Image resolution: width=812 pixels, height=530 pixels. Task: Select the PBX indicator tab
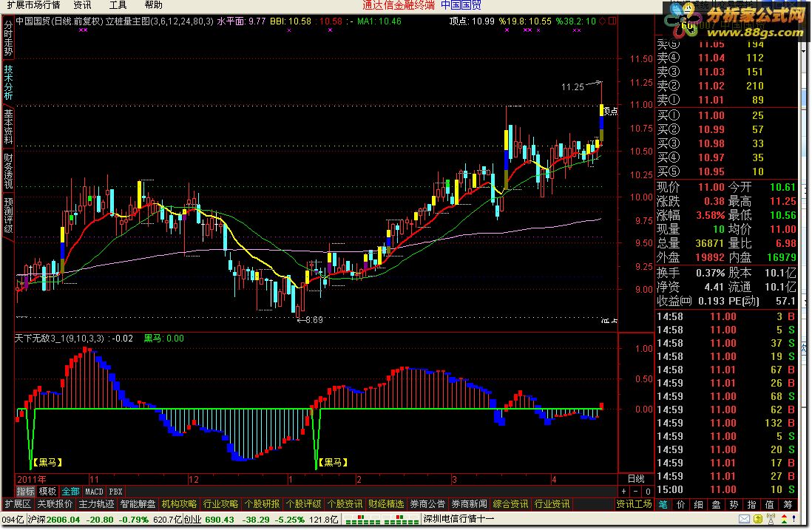click(x=115, y=491)
